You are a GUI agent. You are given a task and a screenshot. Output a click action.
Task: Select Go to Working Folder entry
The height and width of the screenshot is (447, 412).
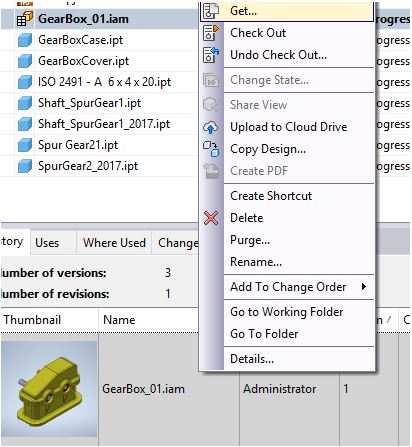tap(287, 312)
